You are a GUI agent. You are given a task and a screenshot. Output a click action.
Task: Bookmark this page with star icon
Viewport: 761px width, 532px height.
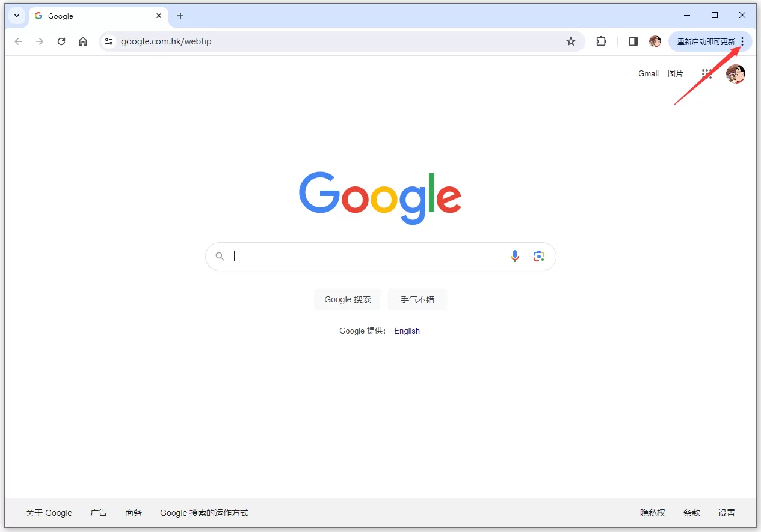[x=571, y=41]
